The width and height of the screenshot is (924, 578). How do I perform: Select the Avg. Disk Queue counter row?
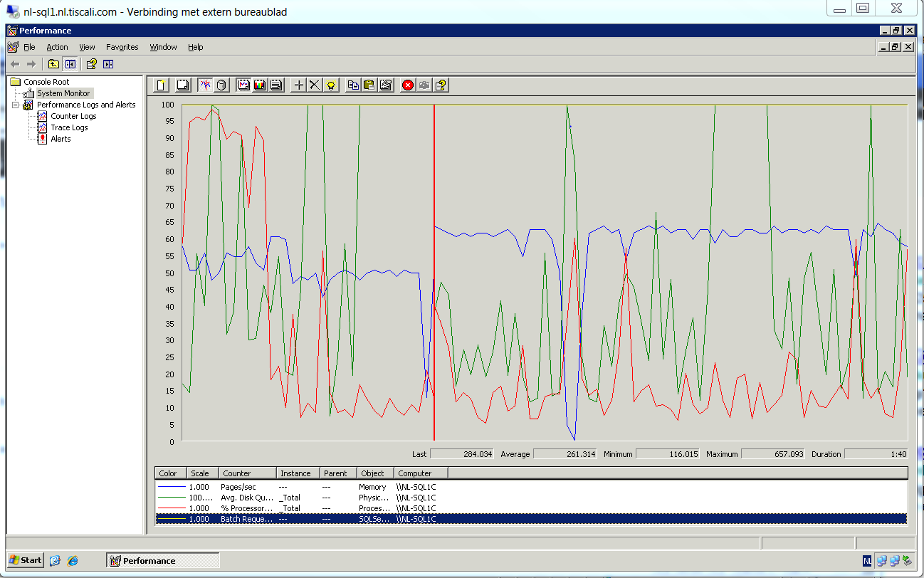click(x=531, y=498)
